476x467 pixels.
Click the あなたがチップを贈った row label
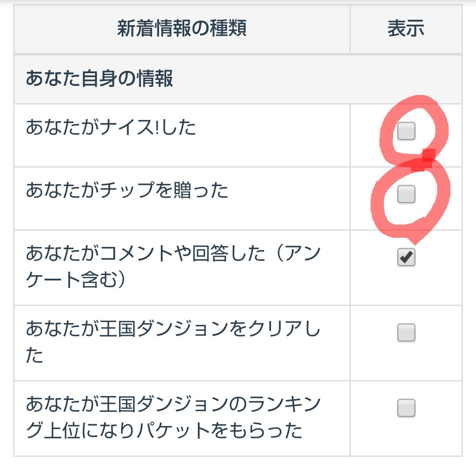[127, 191]
